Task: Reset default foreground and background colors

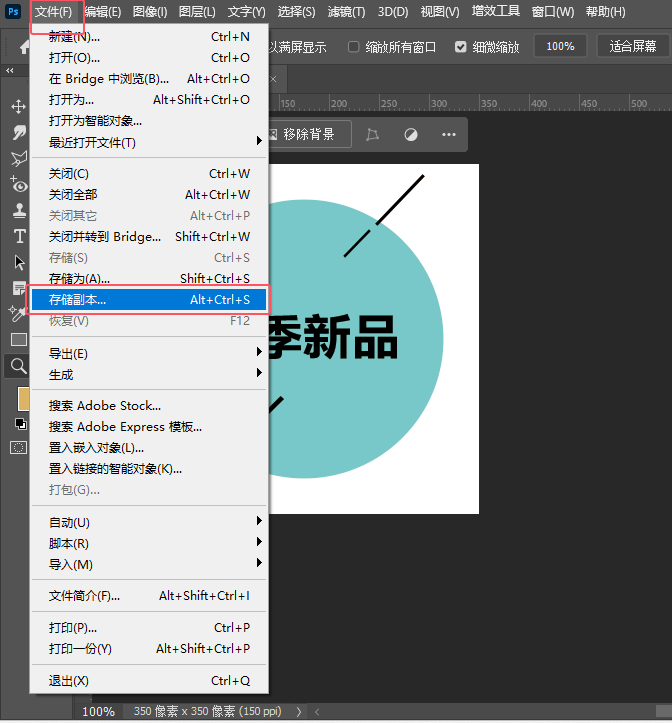Action: (x=20, y=424)
